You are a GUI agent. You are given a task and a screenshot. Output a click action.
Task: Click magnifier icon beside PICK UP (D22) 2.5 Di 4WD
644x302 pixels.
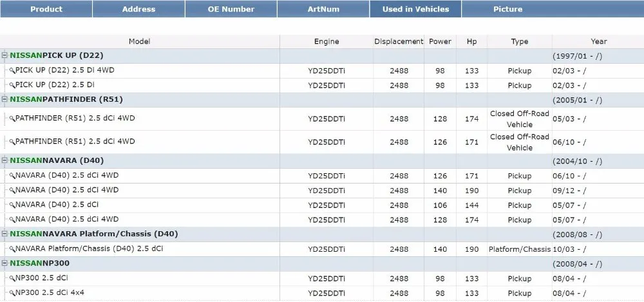(12, 70)
